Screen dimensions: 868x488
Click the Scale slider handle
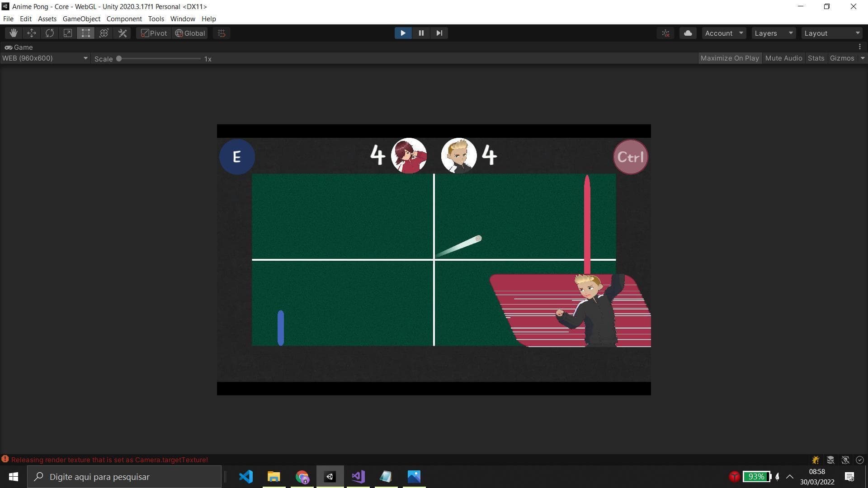(119, 59)
